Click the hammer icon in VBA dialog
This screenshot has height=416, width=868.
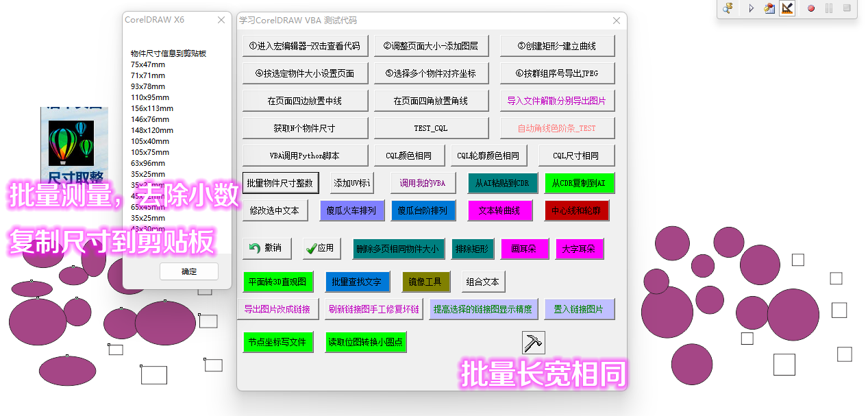click(533, 342)
